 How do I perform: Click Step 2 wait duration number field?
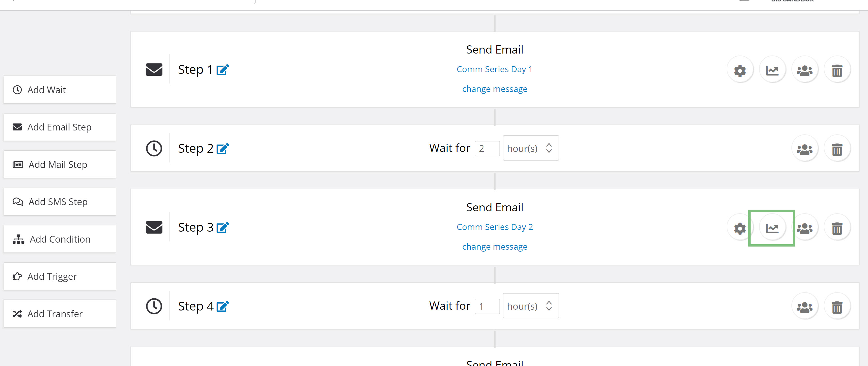487,148
